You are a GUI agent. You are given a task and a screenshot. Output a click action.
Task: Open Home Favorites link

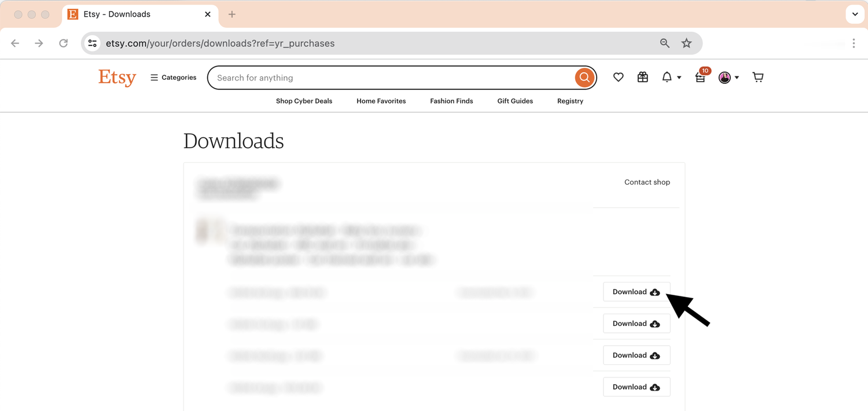click(x=381, y=101)
